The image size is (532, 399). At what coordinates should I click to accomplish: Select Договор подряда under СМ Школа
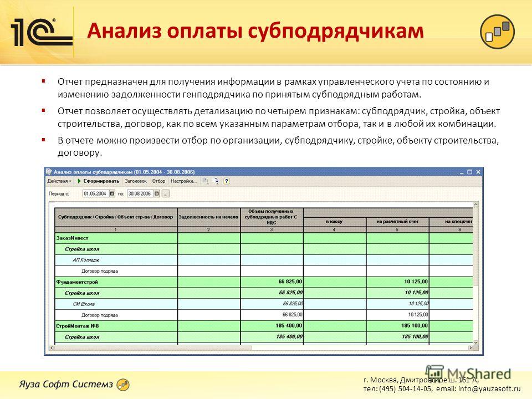click(x=264, y=315)
